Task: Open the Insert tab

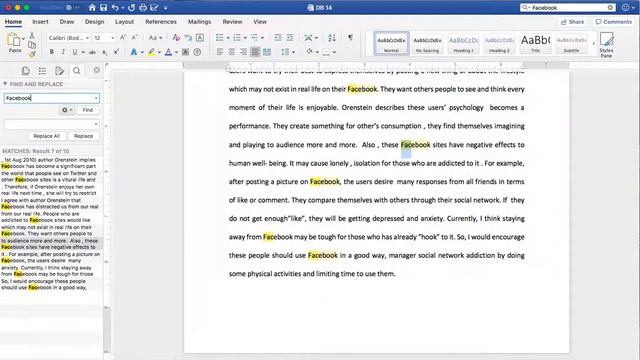Action: point(40,22)
